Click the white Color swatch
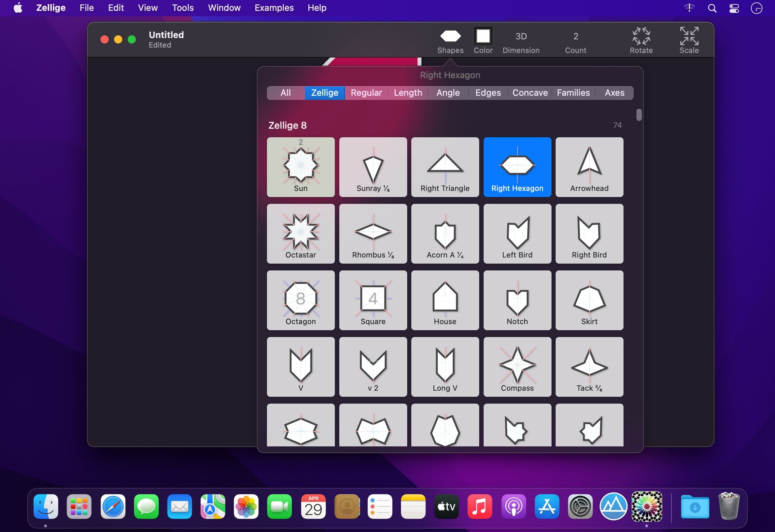The image size is (775, 532). [x=483, y=36]
